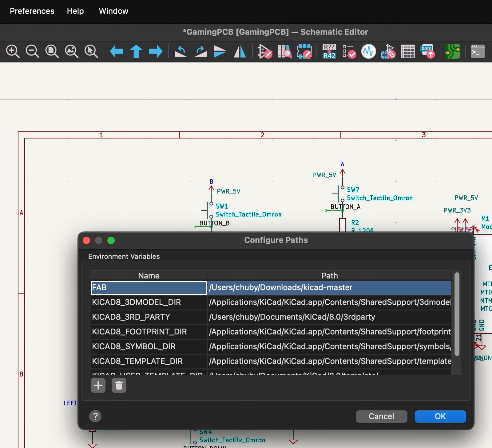This screenshot has width=492, height=448.
Task: Click the Zoom In toolbar icon
Action: pos(13,51)
